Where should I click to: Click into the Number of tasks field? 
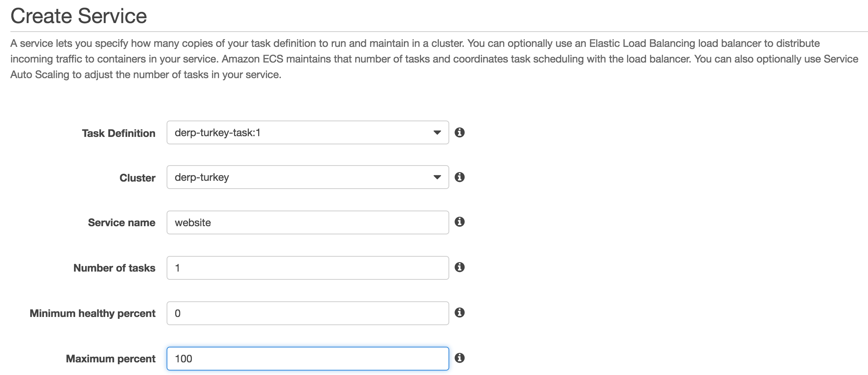(308, 268)
